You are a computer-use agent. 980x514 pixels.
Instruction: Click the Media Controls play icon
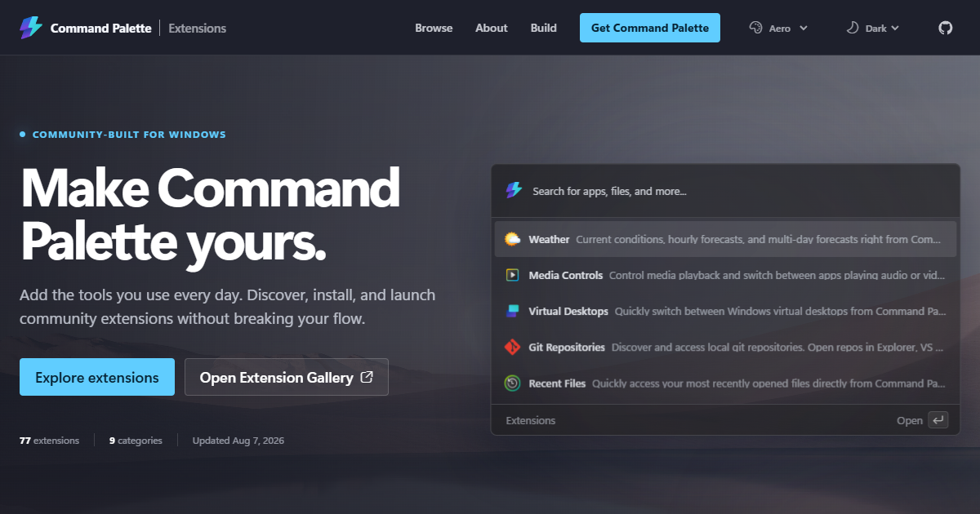coord(512,275)
